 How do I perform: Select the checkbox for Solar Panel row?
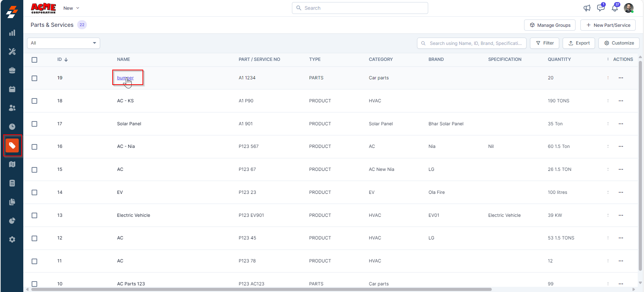(x=34, y=124)
